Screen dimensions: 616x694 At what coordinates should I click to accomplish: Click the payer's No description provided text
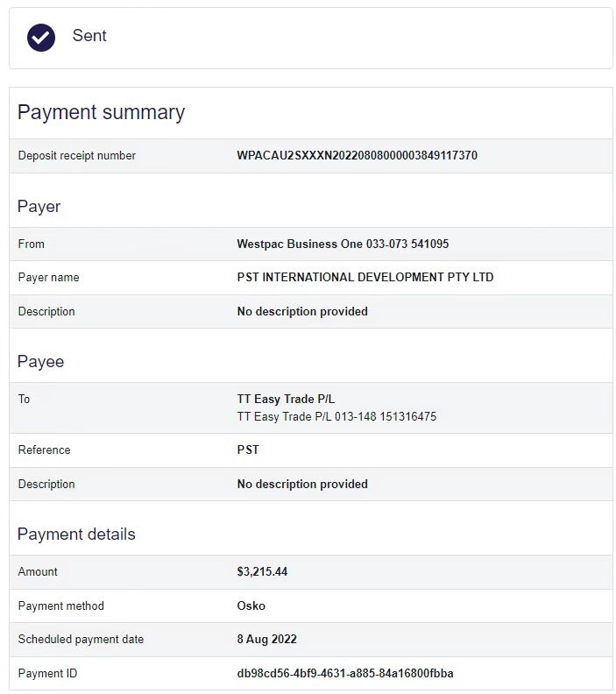pos(302,312)
